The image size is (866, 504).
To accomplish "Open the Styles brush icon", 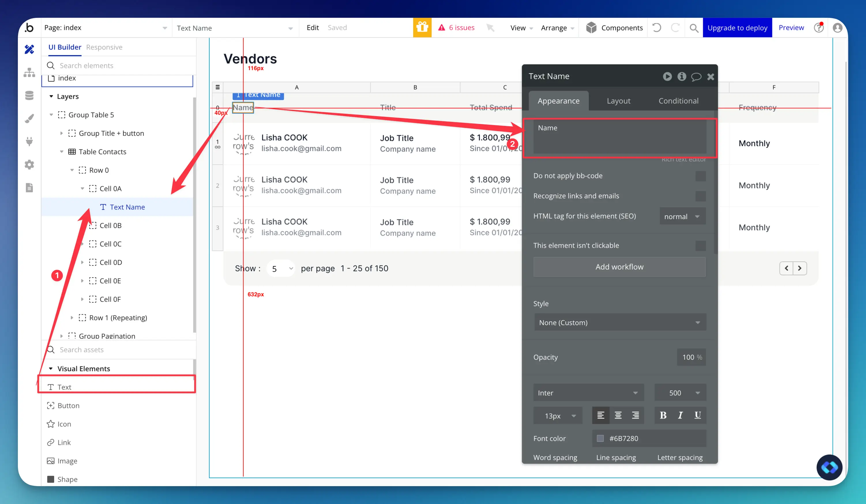I will click(29, 118).
